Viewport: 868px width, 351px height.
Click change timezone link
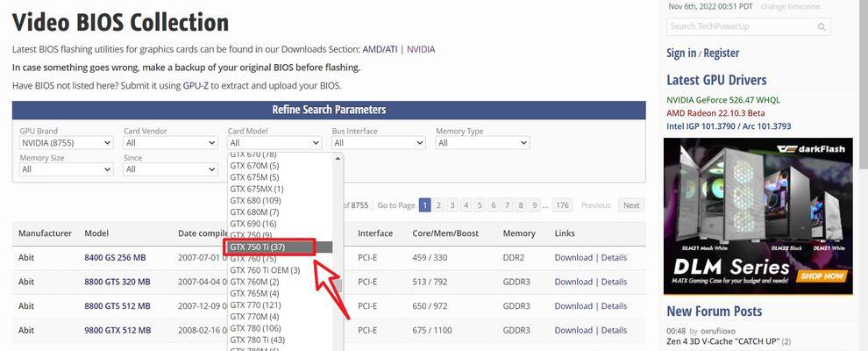tap(791, 7)
